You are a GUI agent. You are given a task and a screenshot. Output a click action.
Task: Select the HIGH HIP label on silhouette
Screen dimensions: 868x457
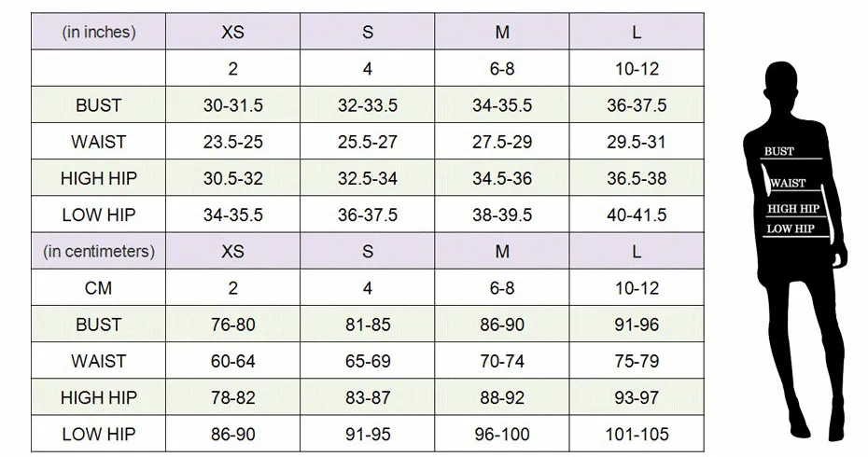793,209
